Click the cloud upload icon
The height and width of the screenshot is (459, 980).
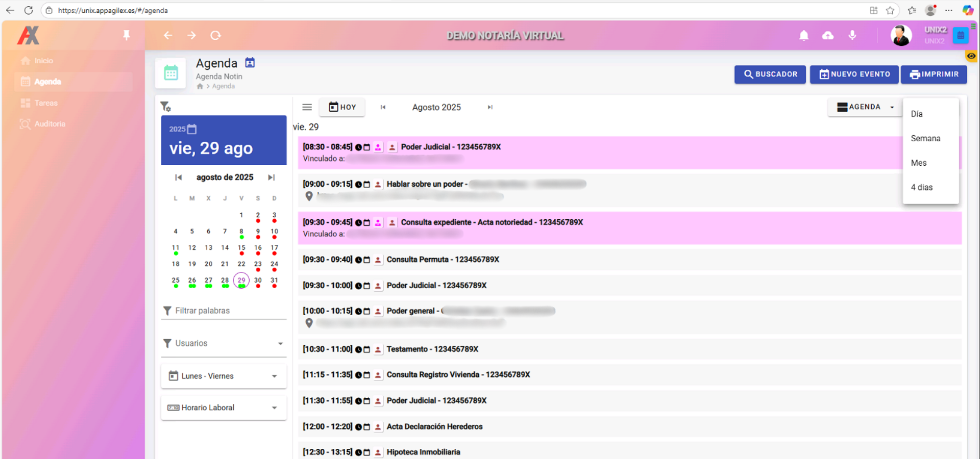click(x=827, y=35)
